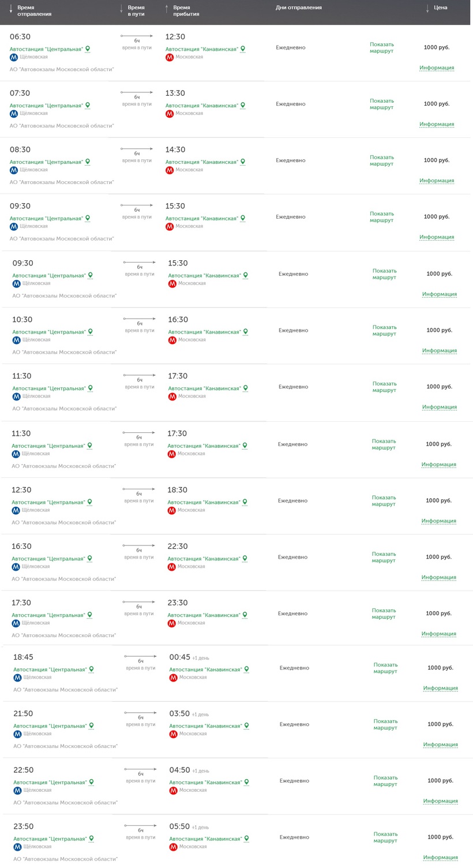Click Щёлковская metro icon in 08:30 departure row

pyautogui.click(x=14, y=170)
